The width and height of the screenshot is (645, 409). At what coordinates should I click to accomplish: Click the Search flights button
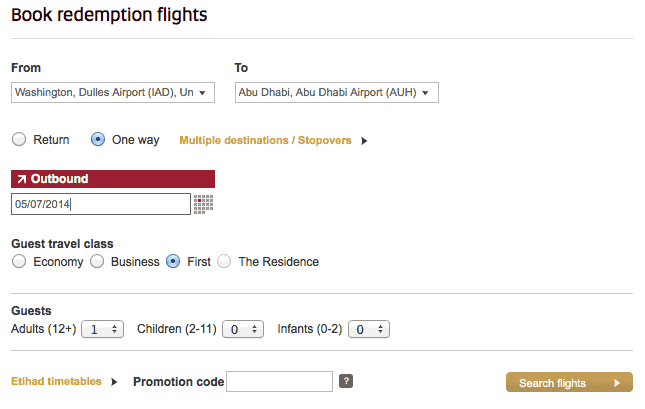coord(569,382)
